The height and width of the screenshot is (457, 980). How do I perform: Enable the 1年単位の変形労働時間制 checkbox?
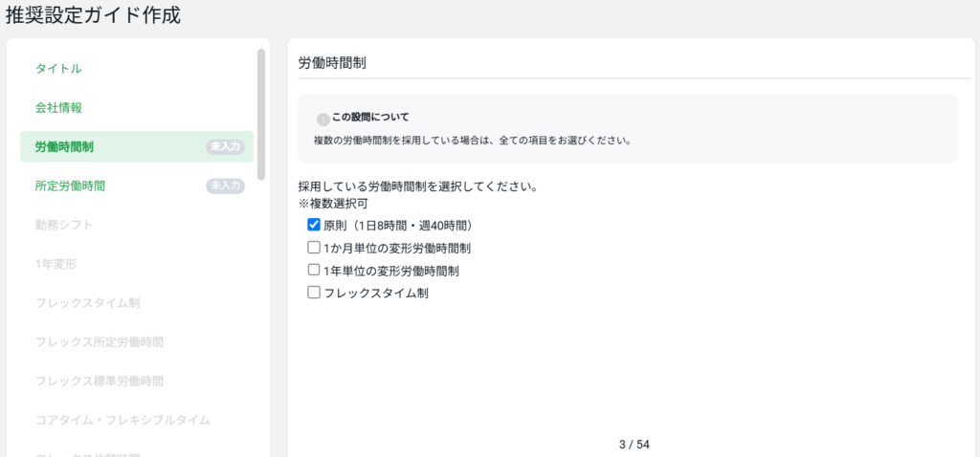coord(313,271)
